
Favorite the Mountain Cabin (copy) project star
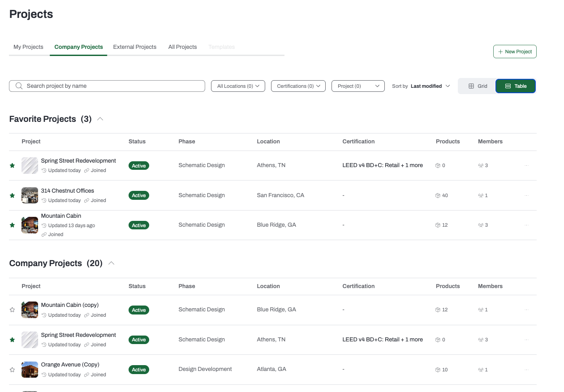[12, 310]
